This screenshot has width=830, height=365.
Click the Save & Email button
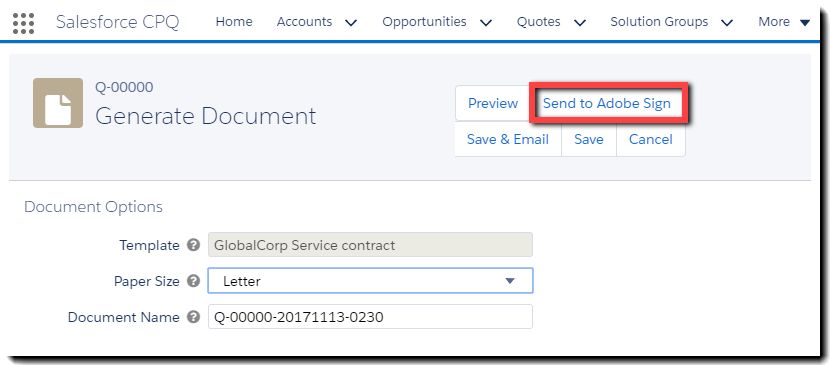point(508,140)
